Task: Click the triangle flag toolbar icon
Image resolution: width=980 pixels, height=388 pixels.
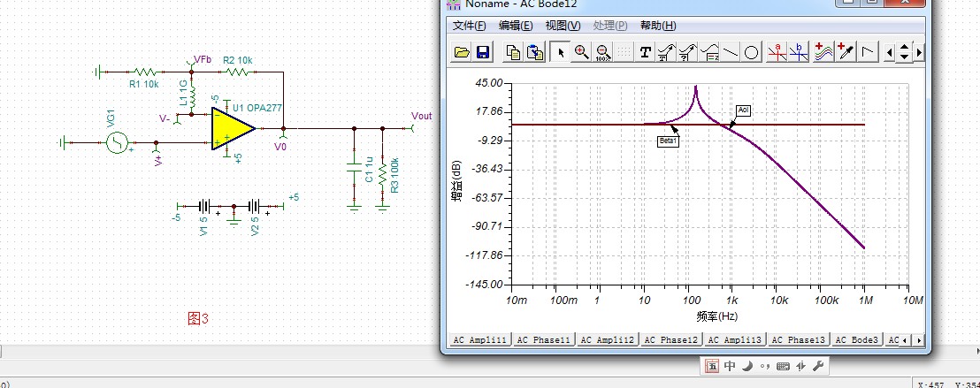Action: click(x=867, y=52)
